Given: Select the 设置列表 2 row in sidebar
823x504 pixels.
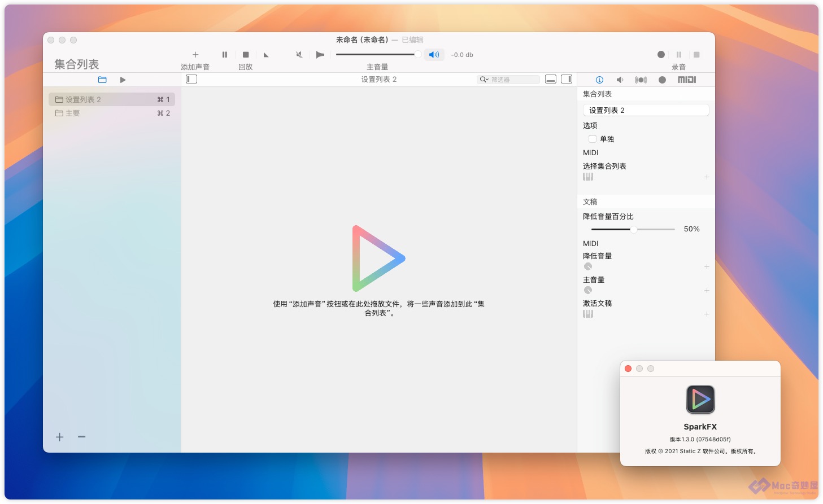Looking at the screenshot, I should 112,99.
